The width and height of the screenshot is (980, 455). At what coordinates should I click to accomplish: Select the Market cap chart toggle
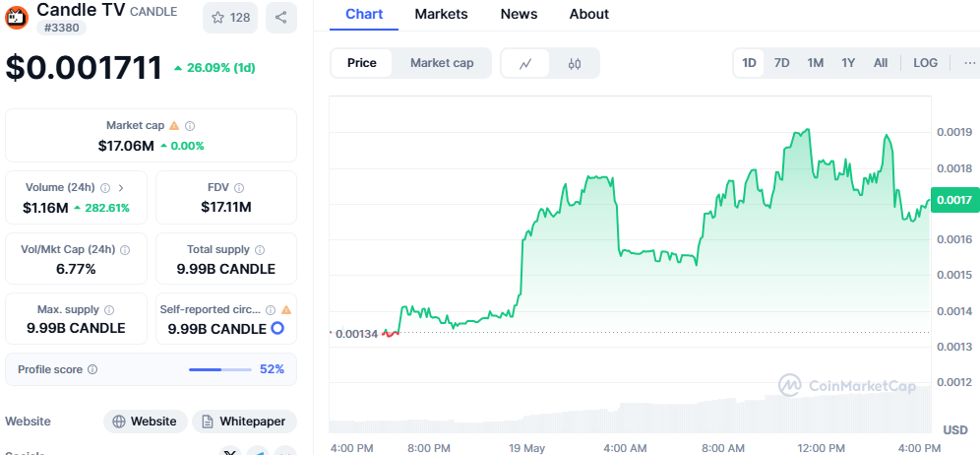coord(442,63)
